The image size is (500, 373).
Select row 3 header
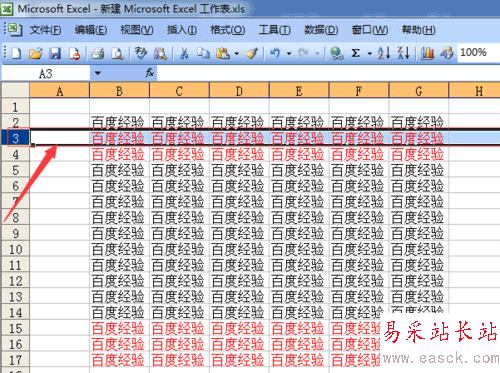15,138
